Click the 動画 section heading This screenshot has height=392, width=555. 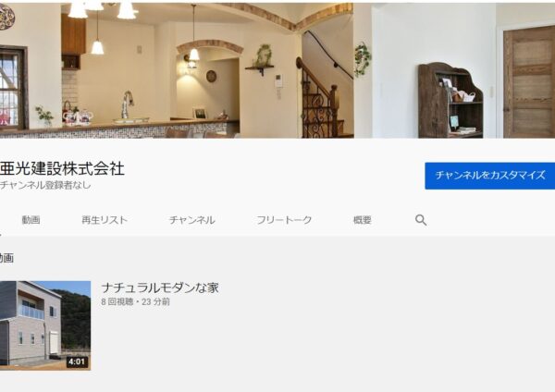[x=6, y=258]
